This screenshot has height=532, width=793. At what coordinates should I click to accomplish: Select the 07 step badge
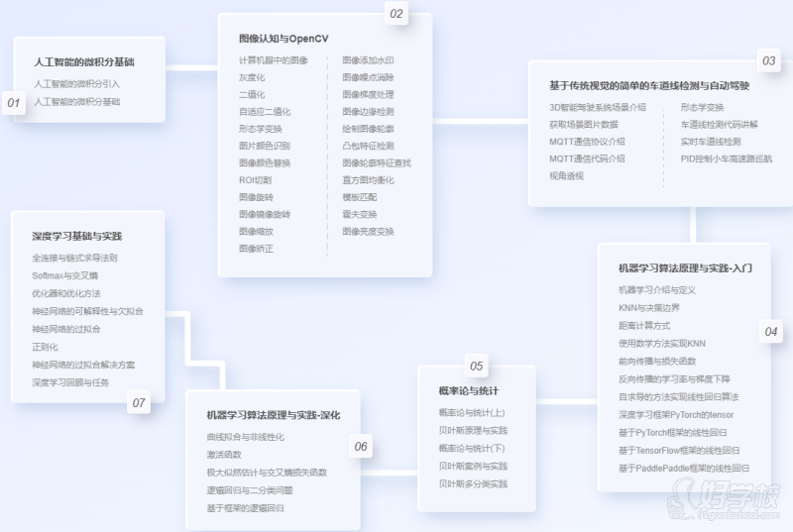(x=139, y=403)
